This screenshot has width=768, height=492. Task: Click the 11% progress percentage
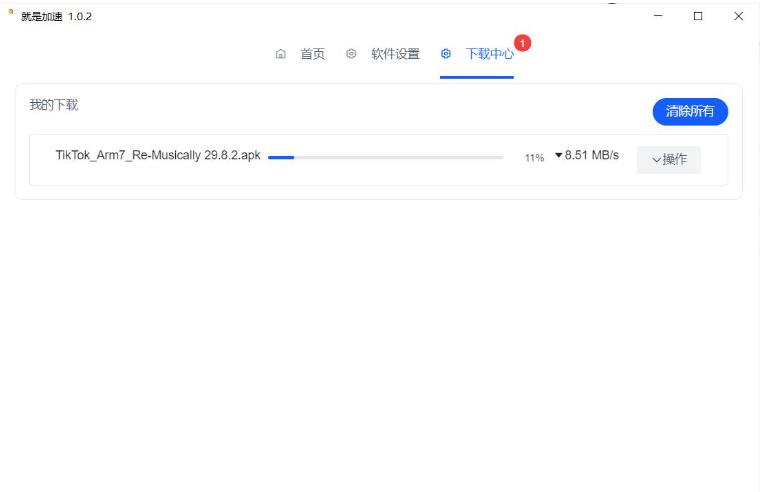point(534,158)
